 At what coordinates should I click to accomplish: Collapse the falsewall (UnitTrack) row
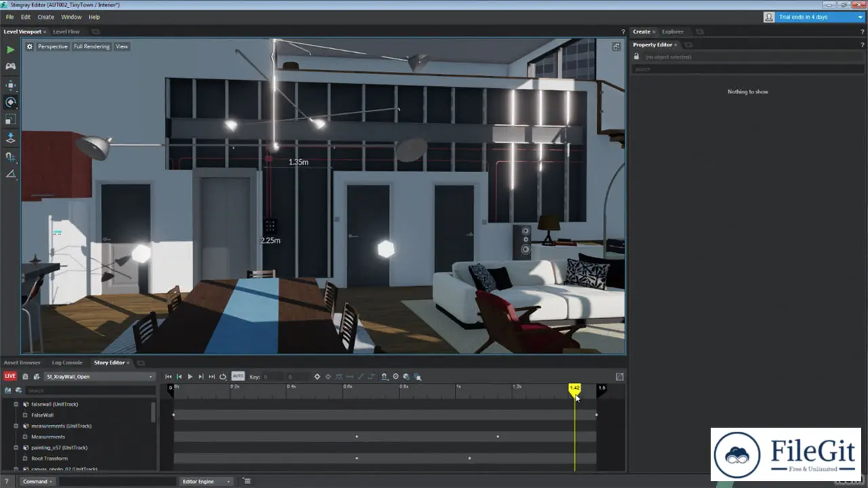click(16, 404)
